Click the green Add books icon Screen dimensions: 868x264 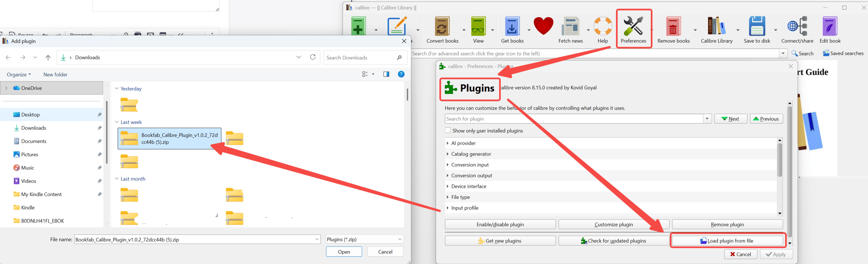358,26
